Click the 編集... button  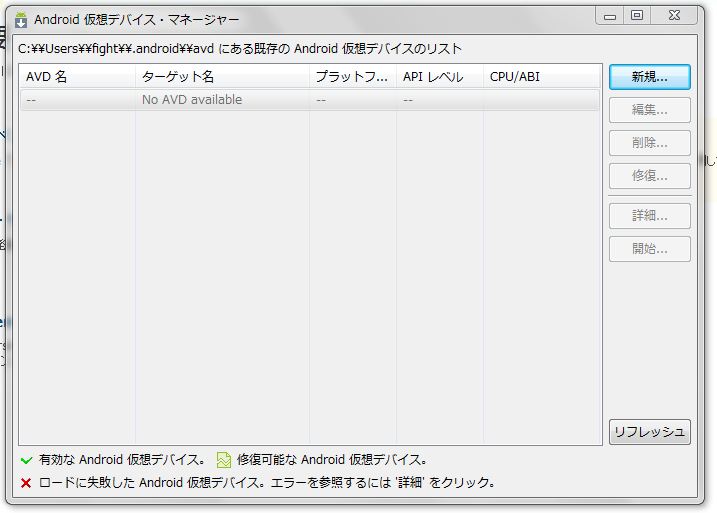pyautogui.click(x=649, y=110)
